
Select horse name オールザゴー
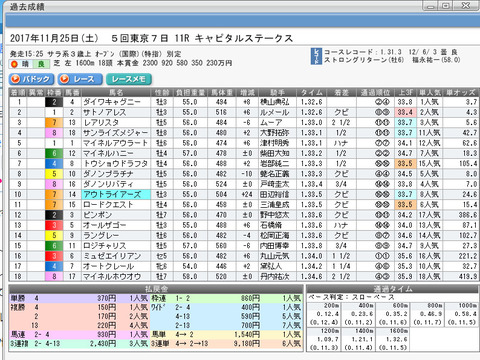(104, 225)
